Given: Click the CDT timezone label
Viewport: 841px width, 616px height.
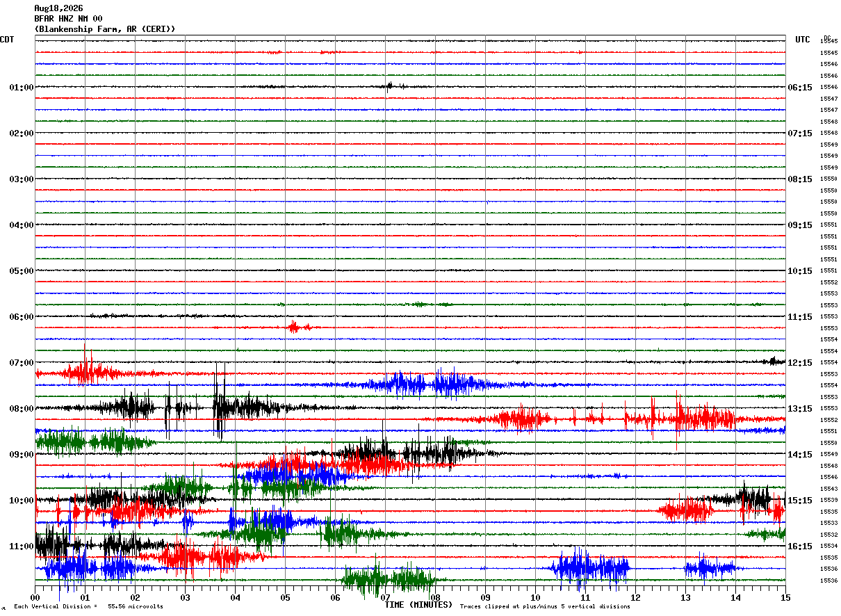Looking at the screenshot, I should coord(7,40).
